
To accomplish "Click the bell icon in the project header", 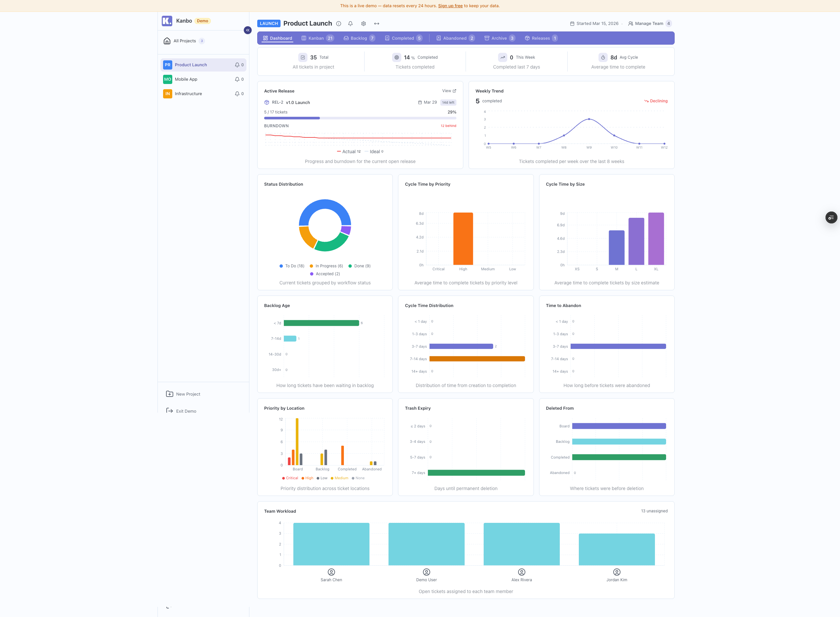I will pyautogui.click(x=350, y=24).
